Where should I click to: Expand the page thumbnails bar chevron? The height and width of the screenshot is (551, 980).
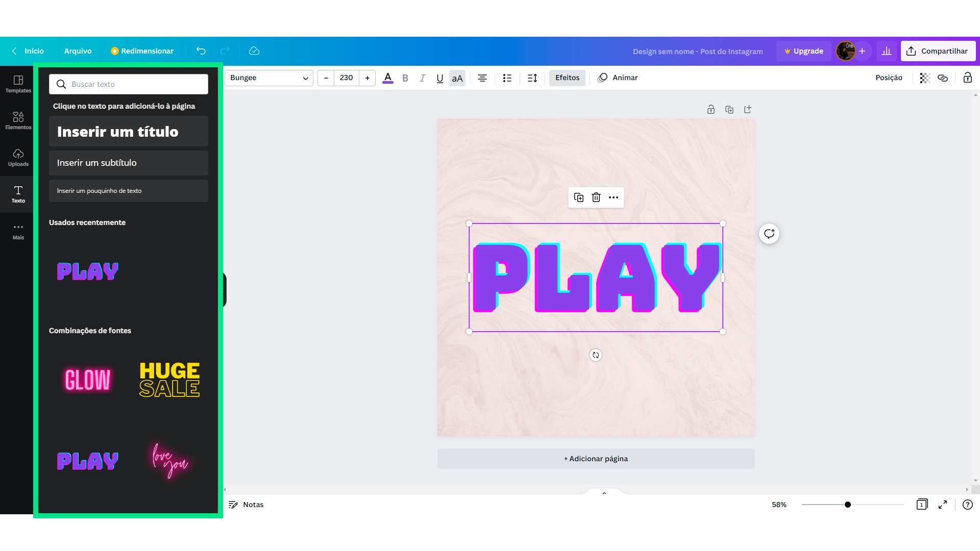point(604,493)
